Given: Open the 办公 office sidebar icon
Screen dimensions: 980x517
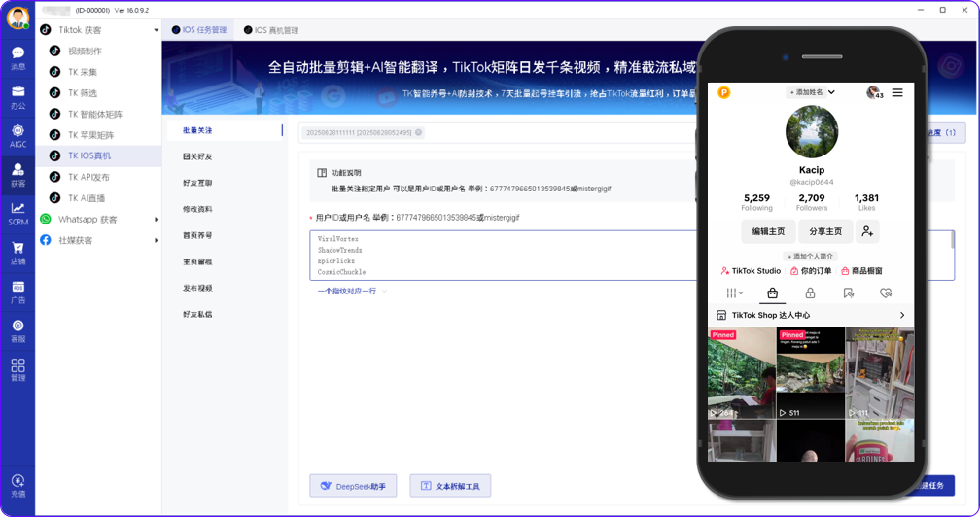Looking at the screenshot, I should [x=18, y=97].
